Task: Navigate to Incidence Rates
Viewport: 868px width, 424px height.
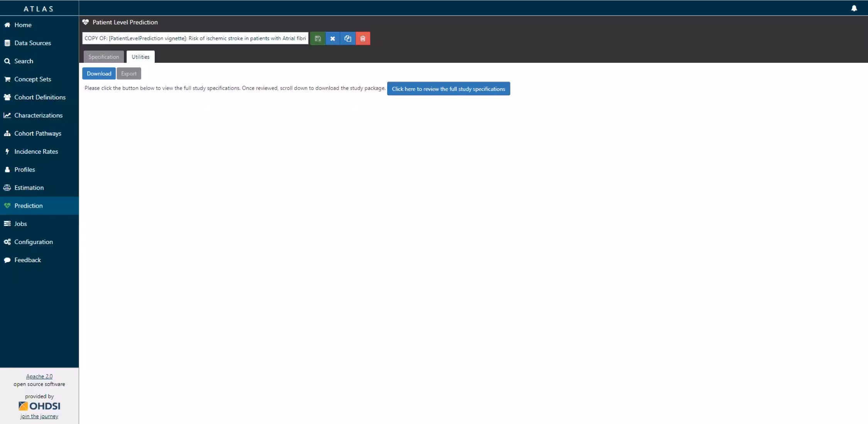Action: coord(39,152)
